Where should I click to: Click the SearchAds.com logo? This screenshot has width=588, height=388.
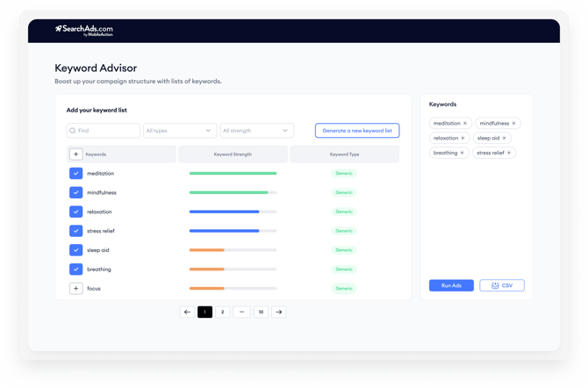[x=83, y=30]
